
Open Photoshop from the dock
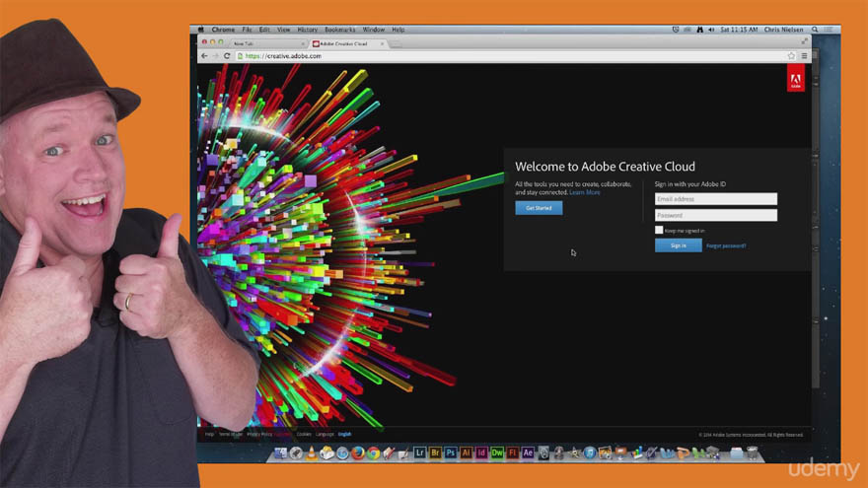[450, 453]
